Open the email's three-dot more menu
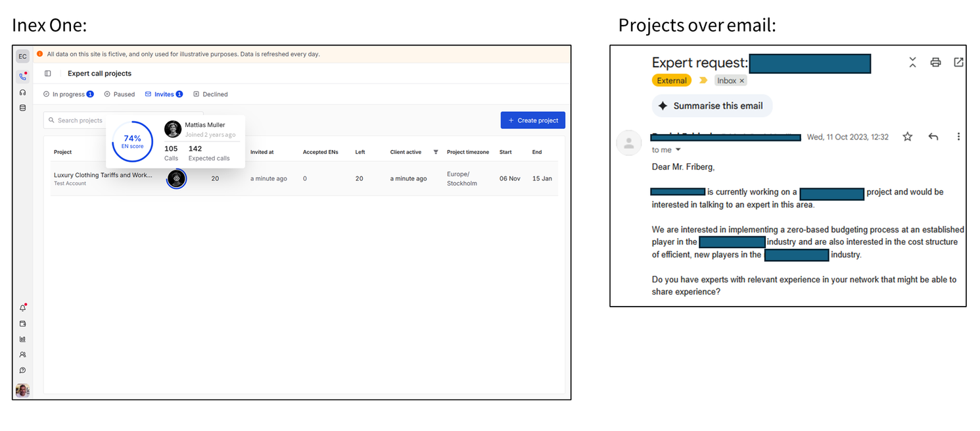 click(958, 137)
